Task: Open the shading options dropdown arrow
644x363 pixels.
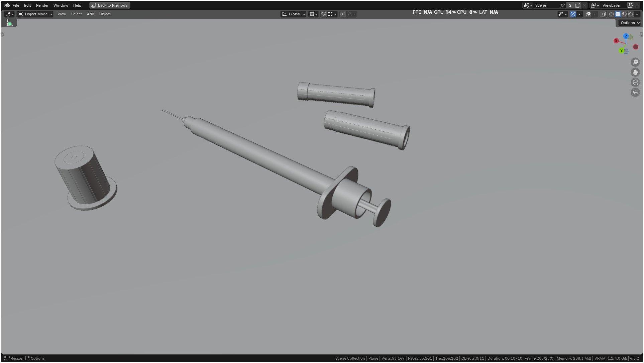Action: tap(637, 14)
